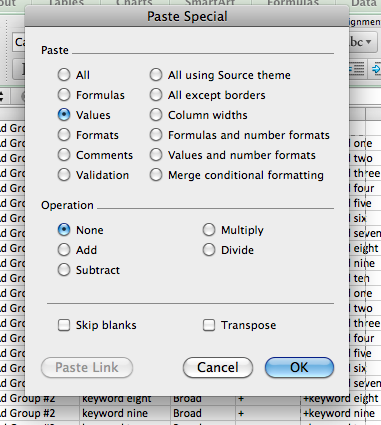Set operation to Subtract

[64, 270]
